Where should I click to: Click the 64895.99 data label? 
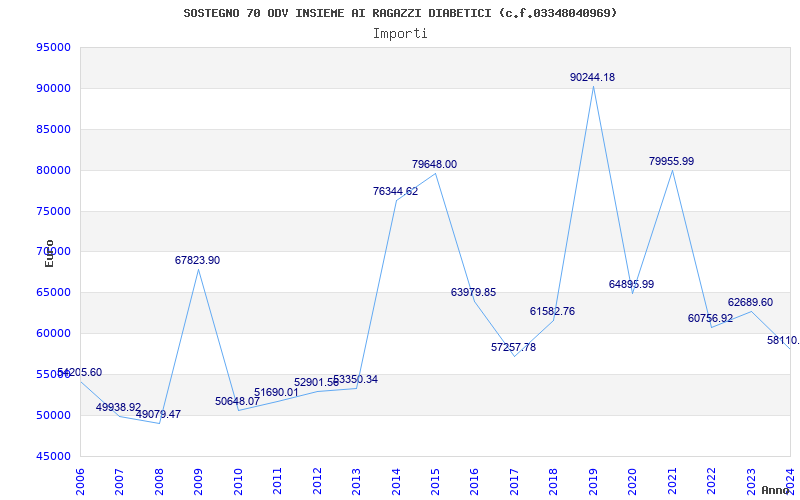pos(632,284)
